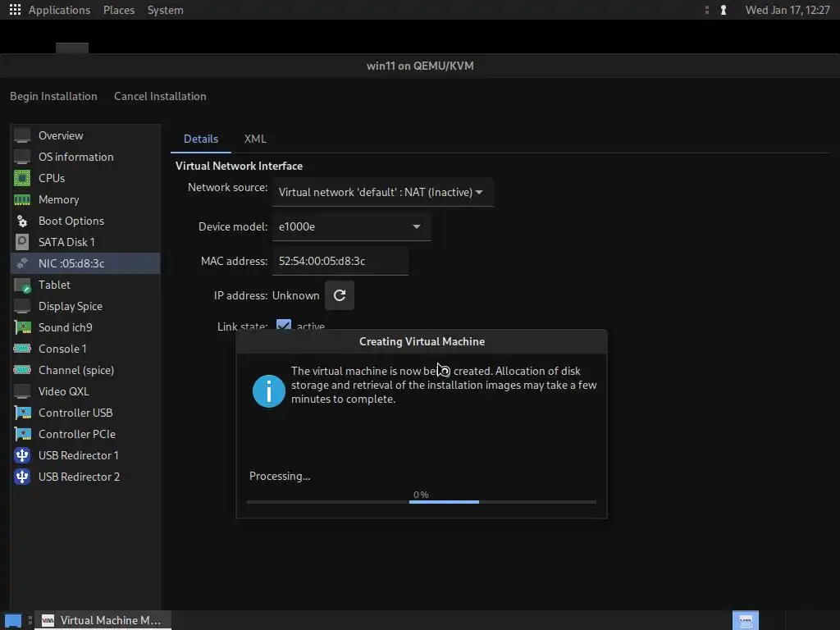Click the 'OS information' label
840x630 pixels.
76,157
